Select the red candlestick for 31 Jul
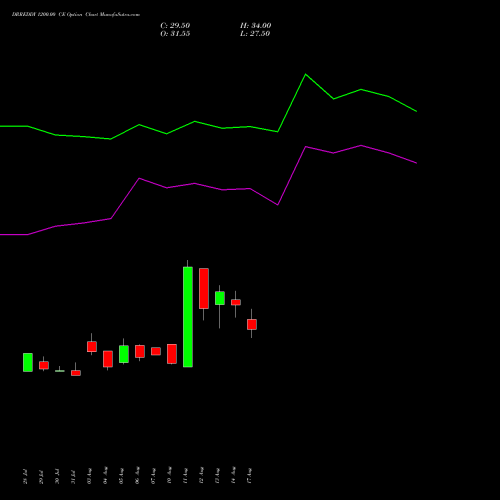This screenshot has width=500, height=500. pos(76,373)
